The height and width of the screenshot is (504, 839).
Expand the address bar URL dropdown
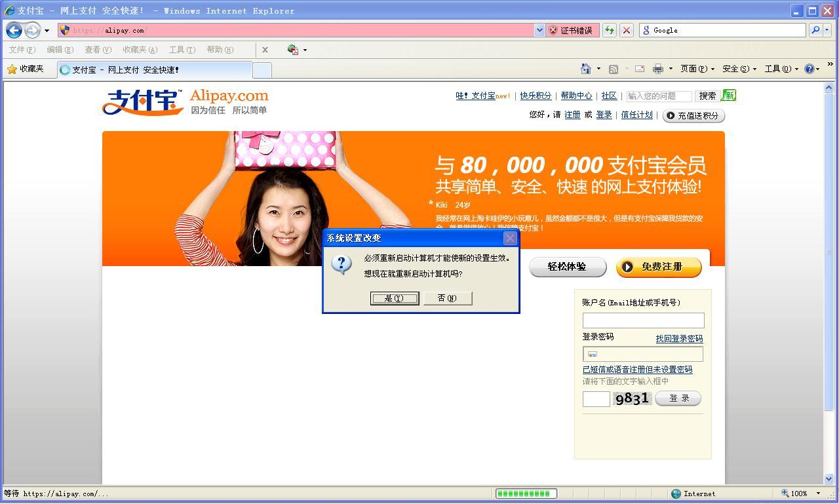click(x=539, y=30)
